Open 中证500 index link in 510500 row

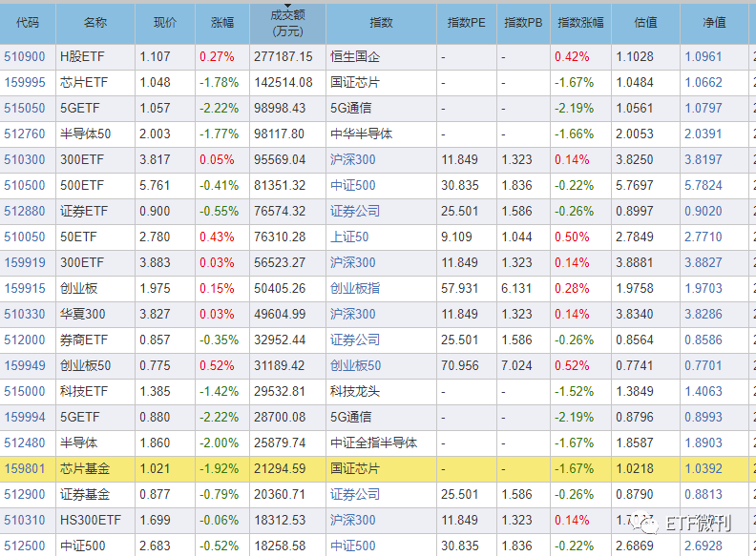click(x=353, y=186)
